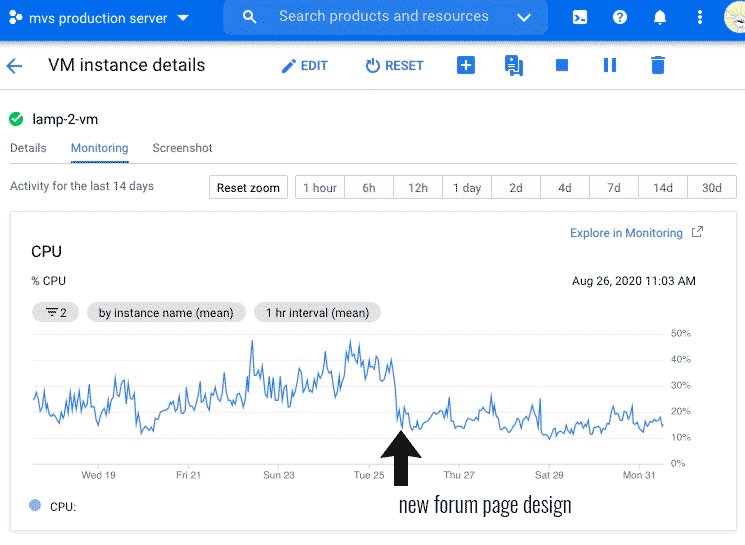Screen dimensions: 745x545
Task: Click the by instance name (mean) chip
Action: [166, 313]
